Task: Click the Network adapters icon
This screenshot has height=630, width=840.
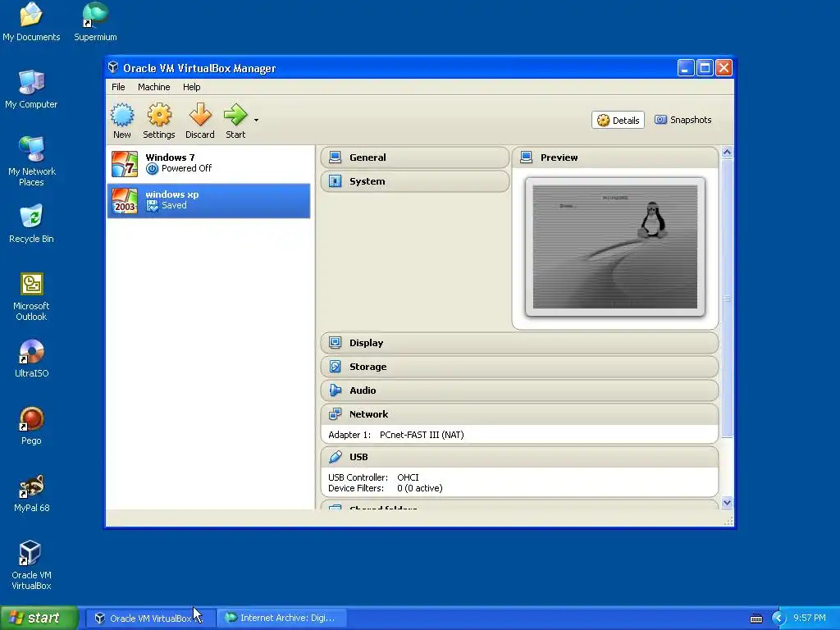Action: pos(336,414)
